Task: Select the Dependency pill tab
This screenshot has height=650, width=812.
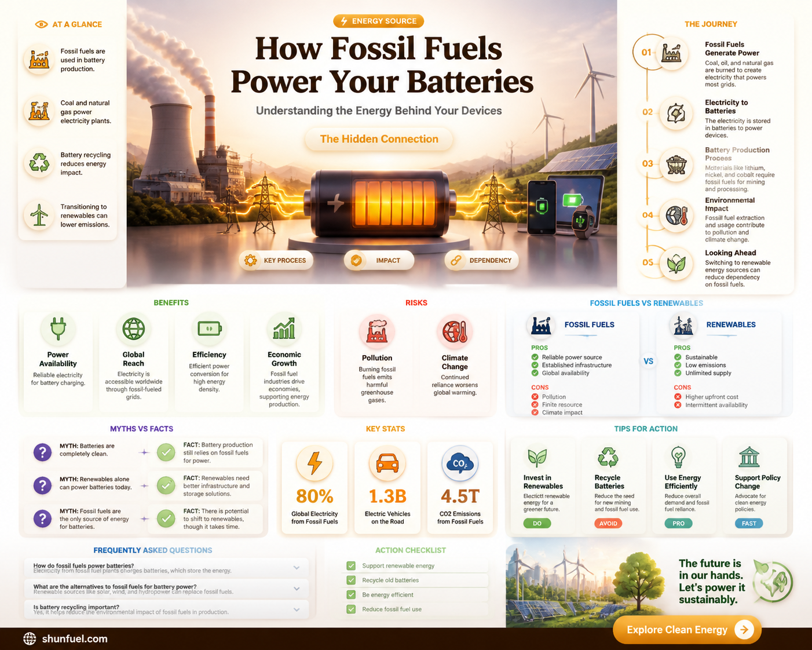Action: click(x=481, y=261)
